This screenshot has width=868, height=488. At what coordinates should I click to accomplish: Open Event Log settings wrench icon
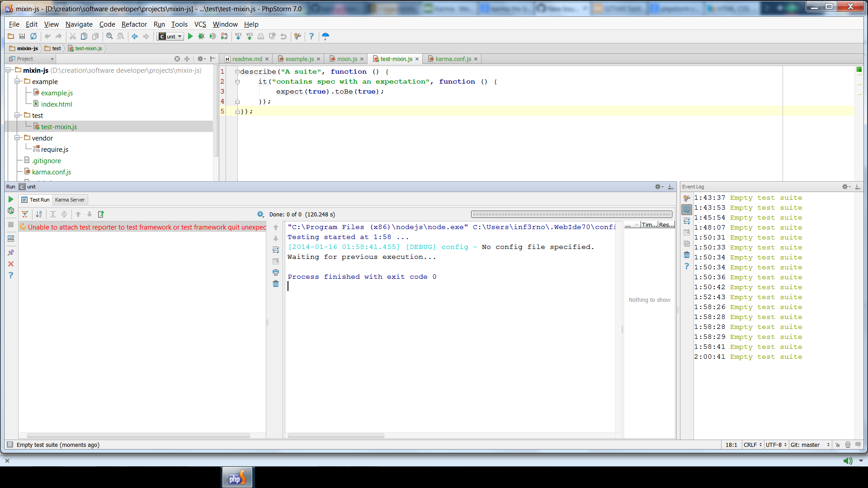pos(687,198)
